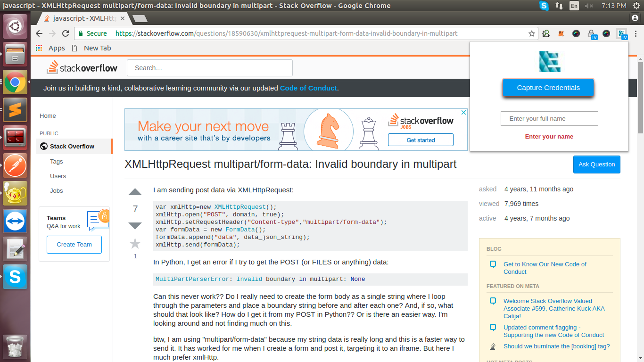The image size is (644, 362).
Task: Reload the page with the refresh icon
Action: 66,33
